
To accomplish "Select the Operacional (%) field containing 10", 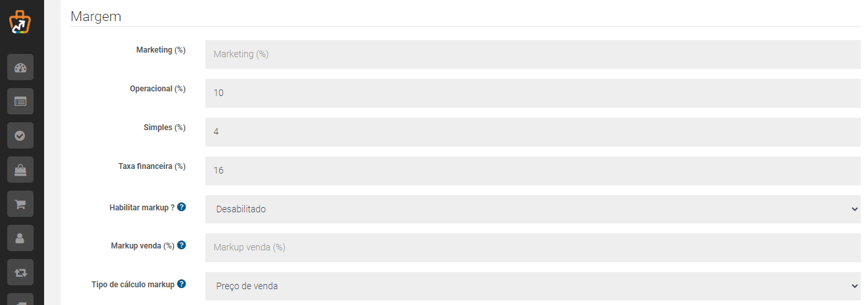I will point(533,93).
